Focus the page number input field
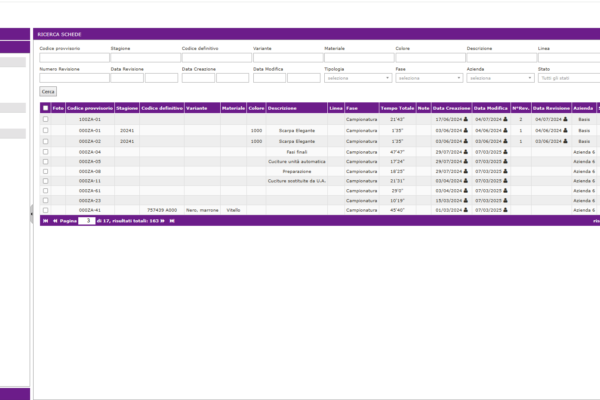 click(x=87, y=221)
